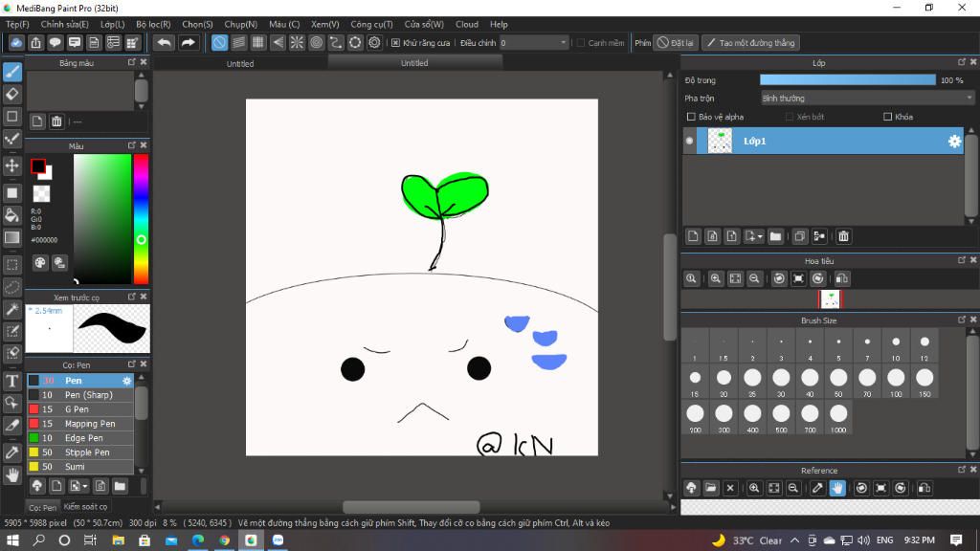
Task: Show hidden system tray icons chevron
Action: [794, 540]
